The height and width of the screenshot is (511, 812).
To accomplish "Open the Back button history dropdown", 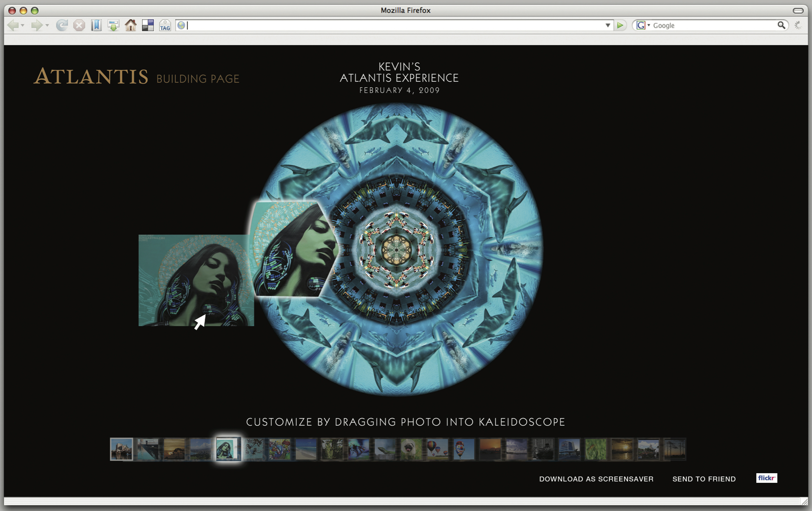I will tap(23, 26).
